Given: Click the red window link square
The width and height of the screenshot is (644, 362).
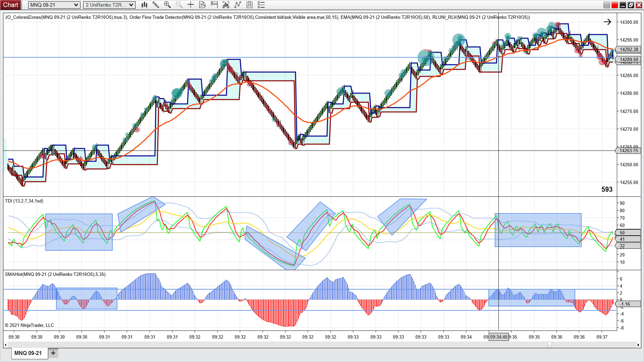Looking at the screenshot, I should point(614,5).
